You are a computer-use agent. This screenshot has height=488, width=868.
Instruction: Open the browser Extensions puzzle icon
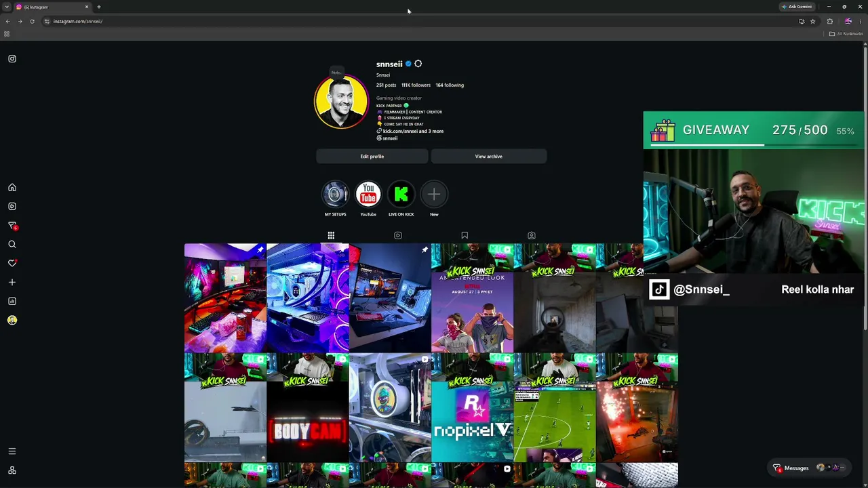829,21
